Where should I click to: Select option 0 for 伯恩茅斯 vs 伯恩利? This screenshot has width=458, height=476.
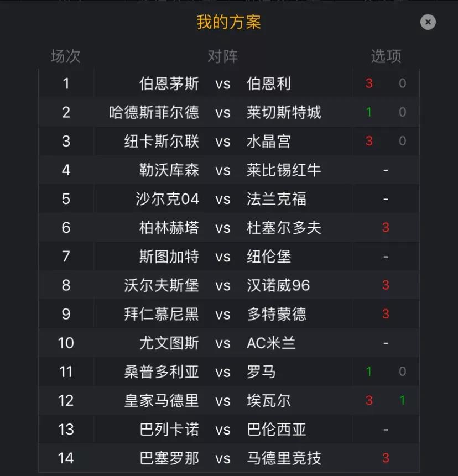(403, 83)
